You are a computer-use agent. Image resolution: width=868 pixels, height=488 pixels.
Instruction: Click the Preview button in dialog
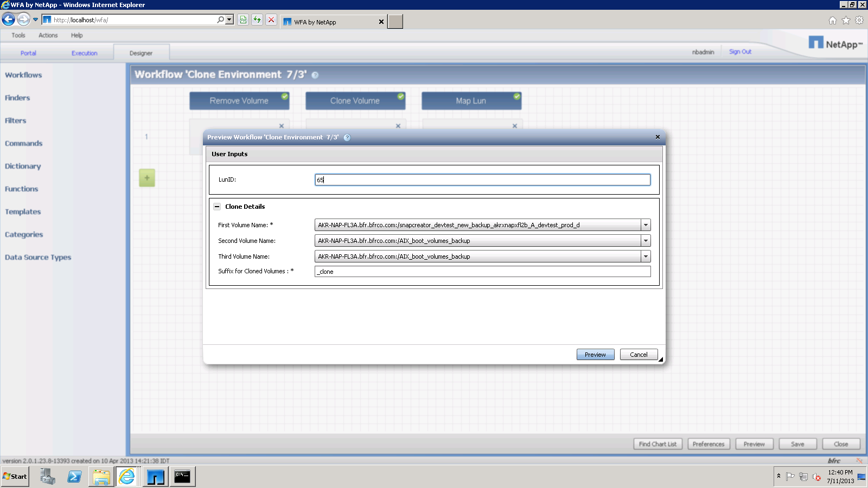coord(595,355)
